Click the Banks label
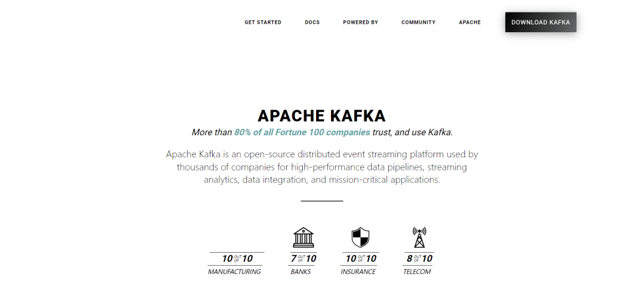644x295 pixels. click(x=301, y=272)
